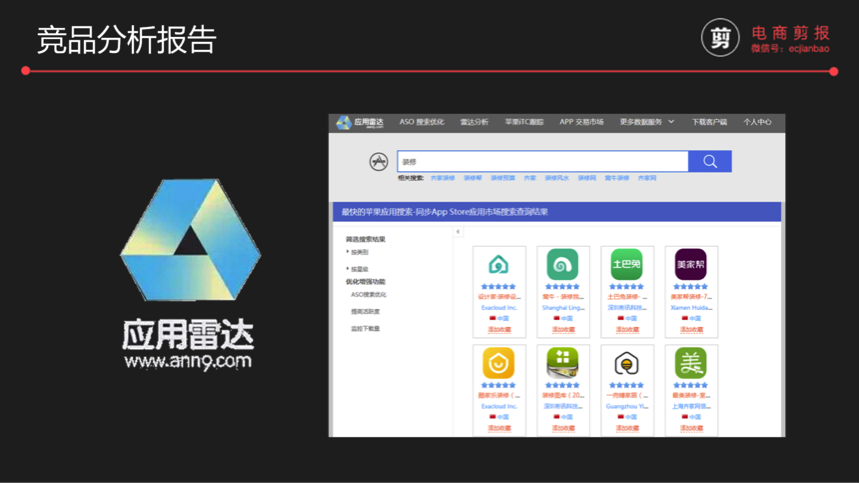Open 下载客户端 nav item

[709, 122]
